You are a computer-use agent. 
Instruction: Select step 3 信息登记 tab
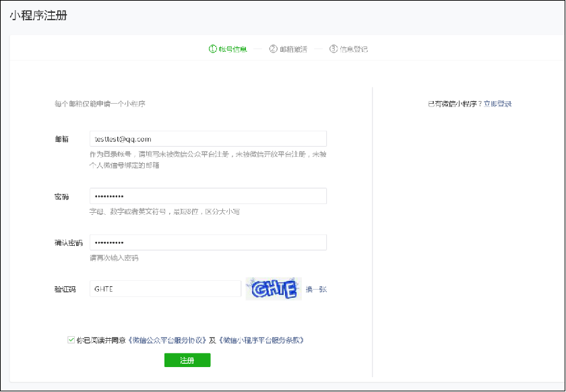(348, 49)
